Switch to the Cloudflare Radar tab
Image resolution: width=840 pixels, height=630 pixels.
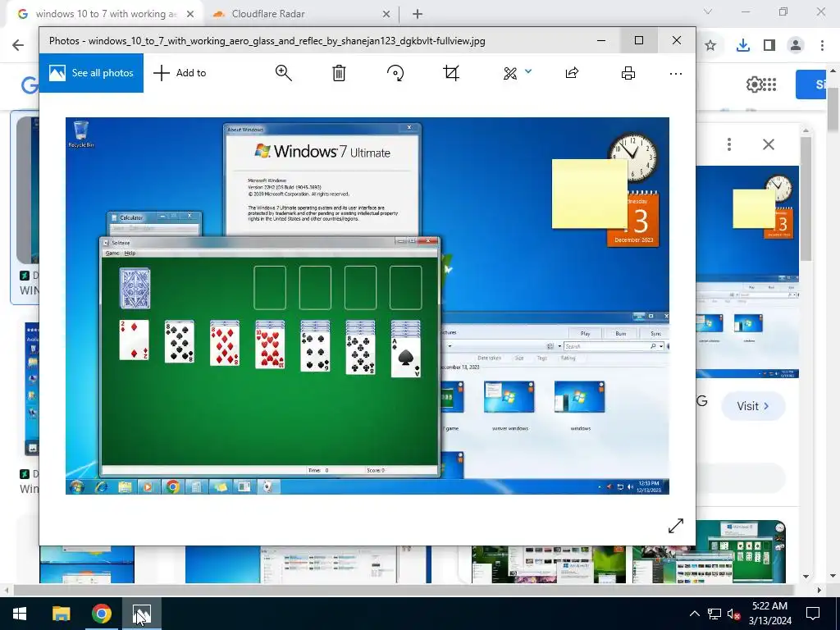click(x=302, y=14)
